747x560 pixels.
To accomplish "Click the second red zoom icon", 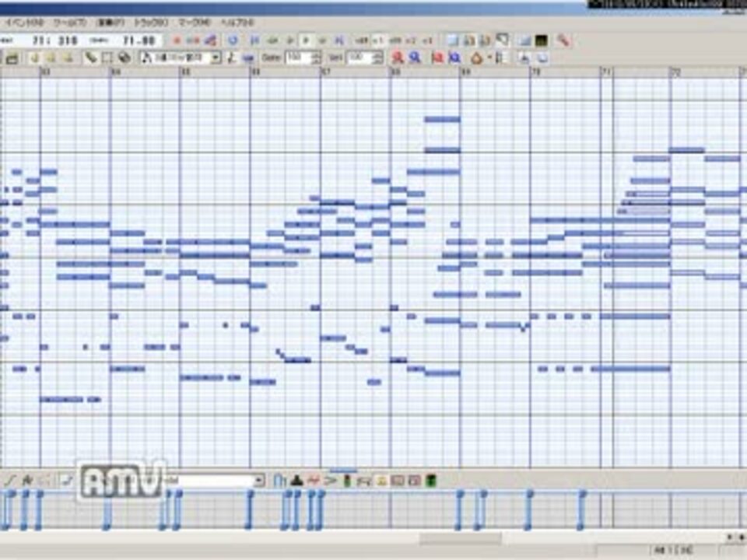I will click(x=437, y=58).
